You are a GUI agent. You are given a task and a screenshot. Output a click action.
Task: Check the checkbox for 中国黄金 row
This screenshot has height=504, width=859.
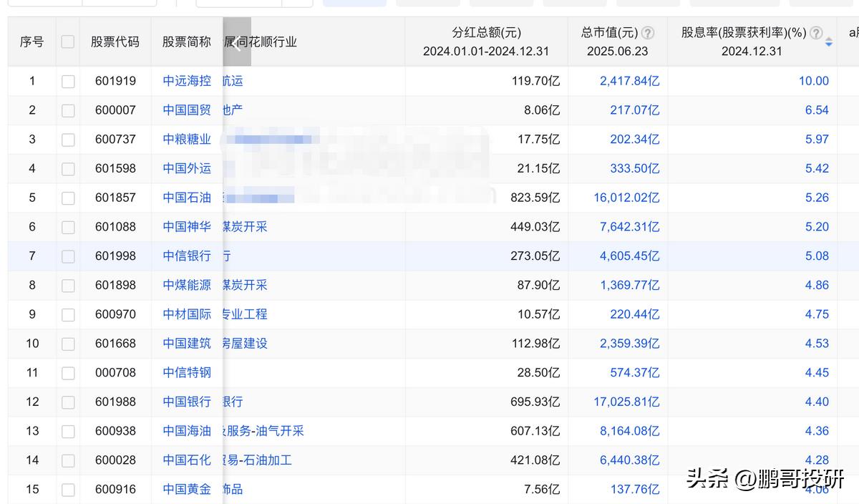(x=68, y=489)
